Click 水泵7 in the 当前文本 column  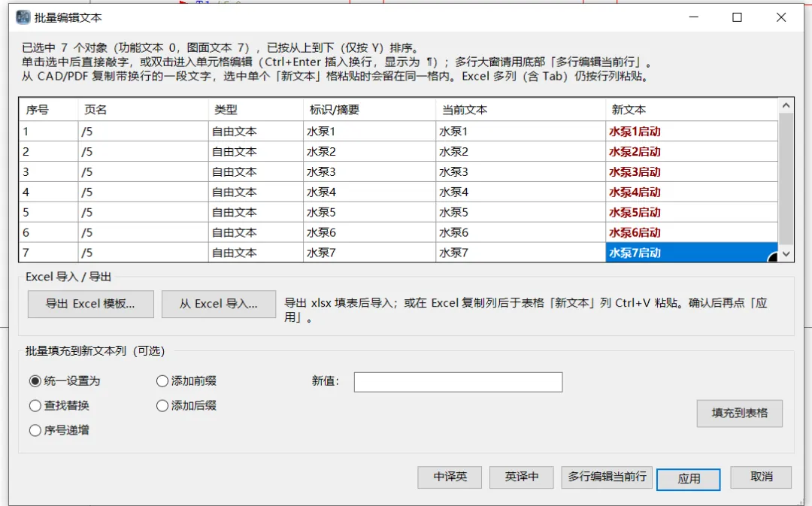click(520, 253)
